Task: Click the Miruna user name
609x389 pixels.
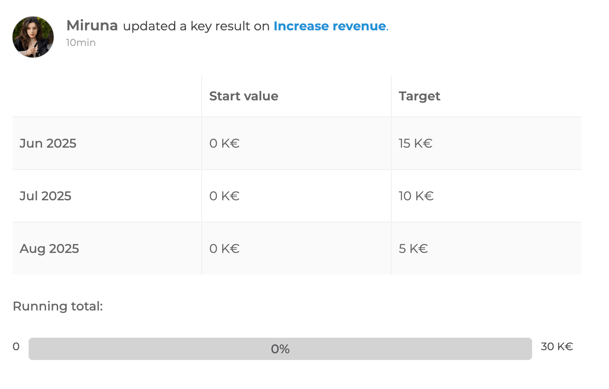Action: (92, 26)
